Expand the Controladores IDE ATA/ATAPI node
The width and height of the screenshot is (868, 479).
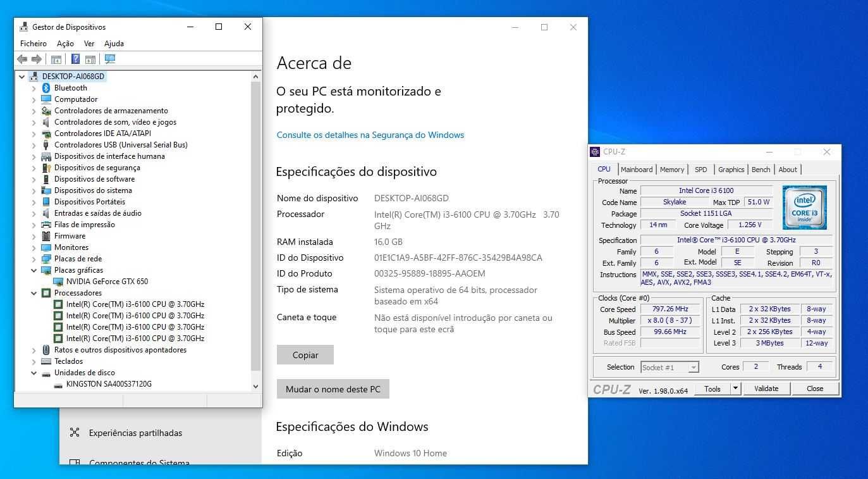[34, 134]
